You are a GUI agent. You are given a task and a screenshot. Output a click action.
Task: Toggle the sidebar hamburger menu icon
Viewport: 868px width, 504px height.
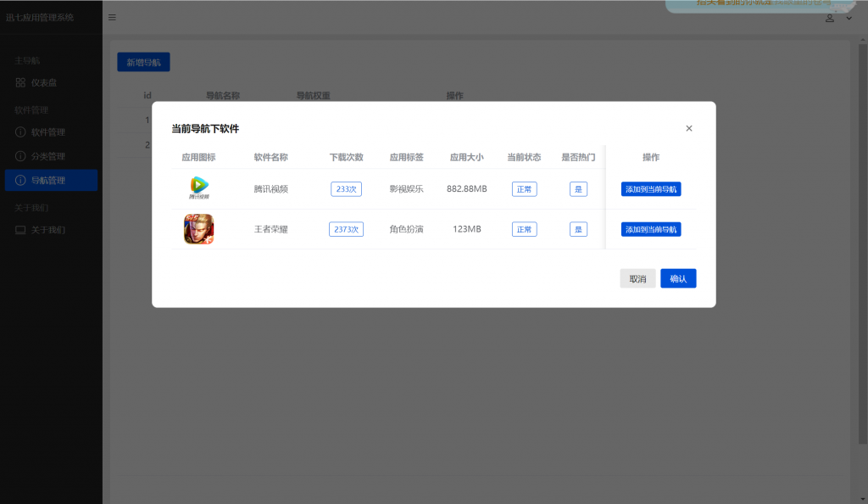click(x=113, y=18)
